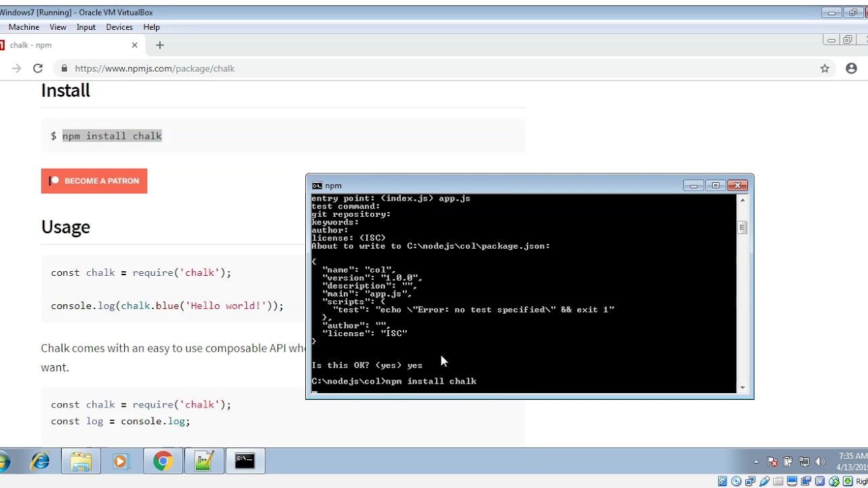This screenshot has width=868, height=488.
Task: Open the Machine menu in VirtualBox
Action: (24, 27)
